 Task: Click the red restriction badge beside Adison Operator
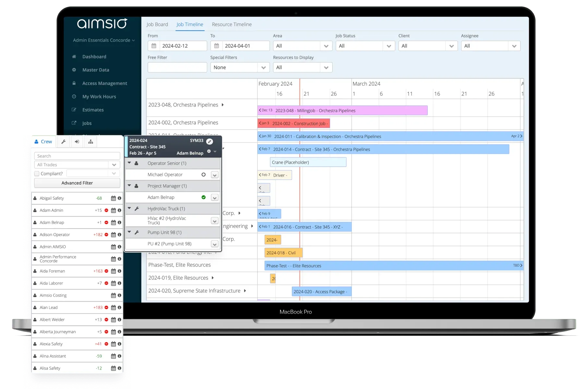(106, 234)
